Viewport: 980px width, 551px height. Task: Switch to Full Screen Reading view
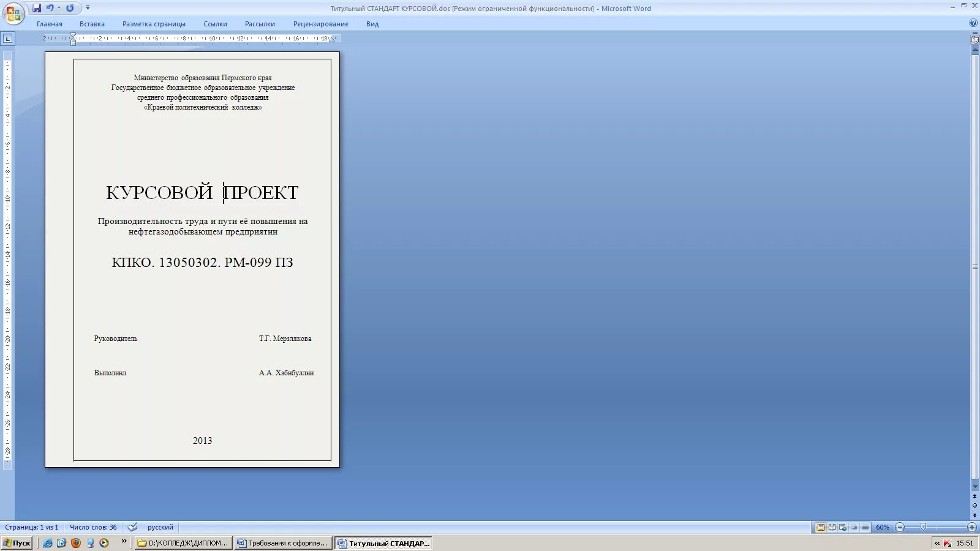pyautogui.click(x=832, y=527)
